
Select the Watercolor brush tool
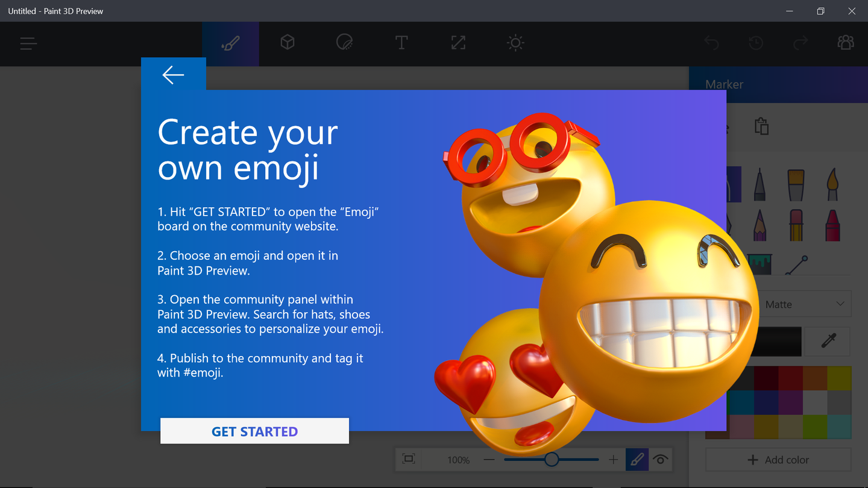tap(832, 184)
